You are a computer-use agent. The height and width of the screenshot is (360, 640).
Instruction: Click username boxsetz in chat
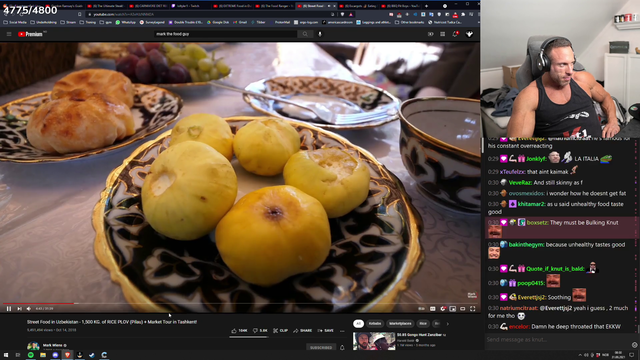(x=537, y=223)
